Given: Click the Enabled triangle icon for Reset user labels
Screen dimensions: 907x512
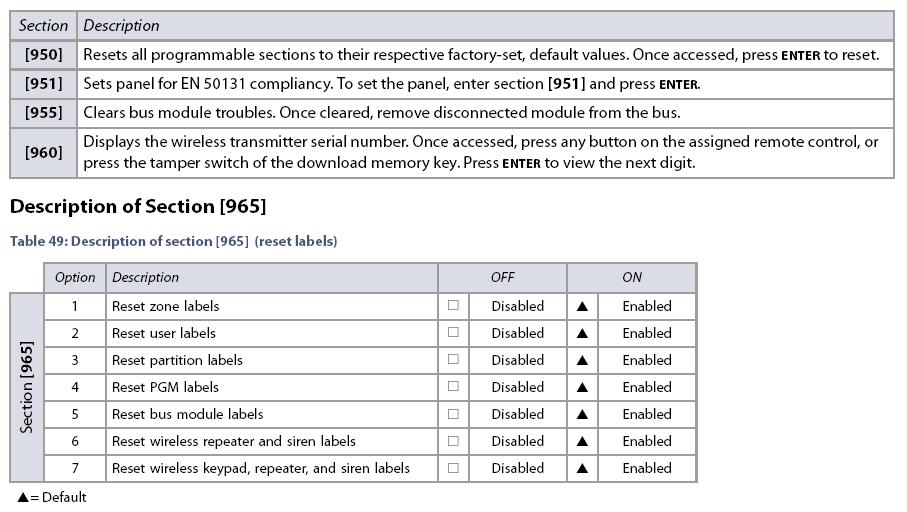Looking at the screenshot, I should 582,333.
